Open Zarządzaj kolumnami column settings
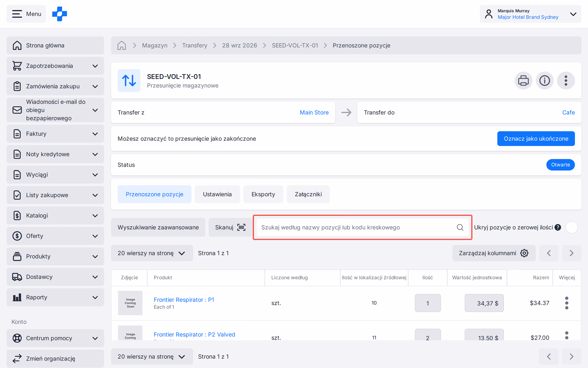The image size is (588, 368). pos(494,253)
